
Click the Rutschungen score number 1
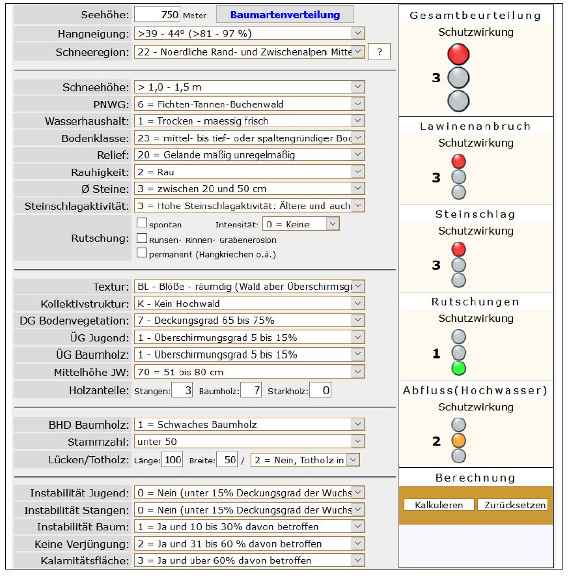click(x=436, y=353)
